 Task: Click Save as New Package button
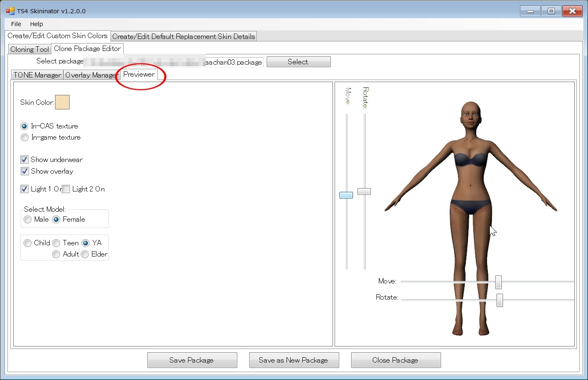point(294,360)
